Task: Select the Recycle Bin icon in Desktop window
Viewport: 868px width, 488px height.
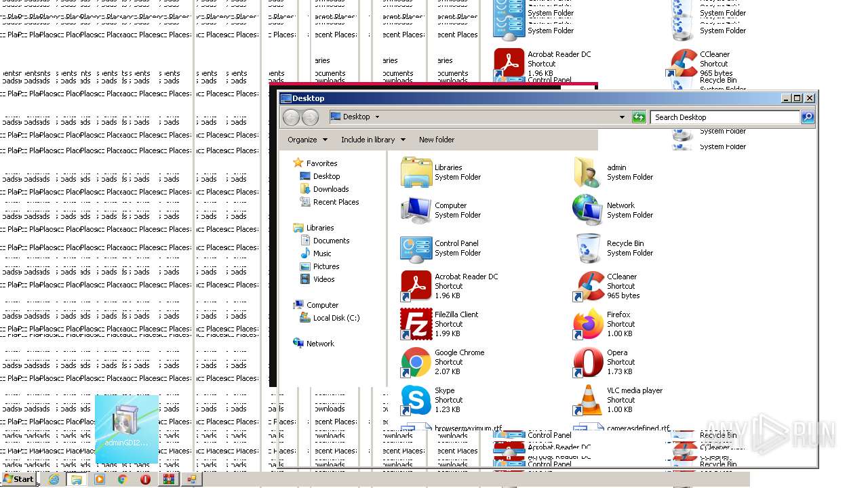Action: 588,248
